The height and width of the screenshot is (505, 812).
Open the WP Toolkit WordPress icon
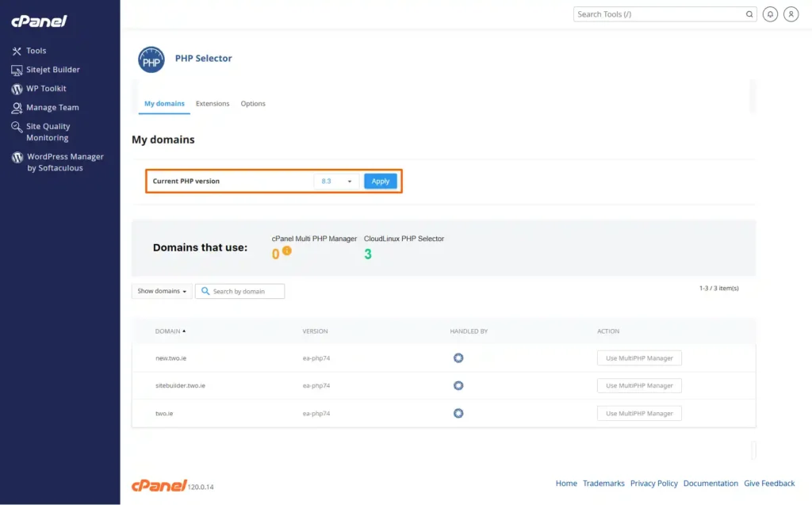(17, 89)
